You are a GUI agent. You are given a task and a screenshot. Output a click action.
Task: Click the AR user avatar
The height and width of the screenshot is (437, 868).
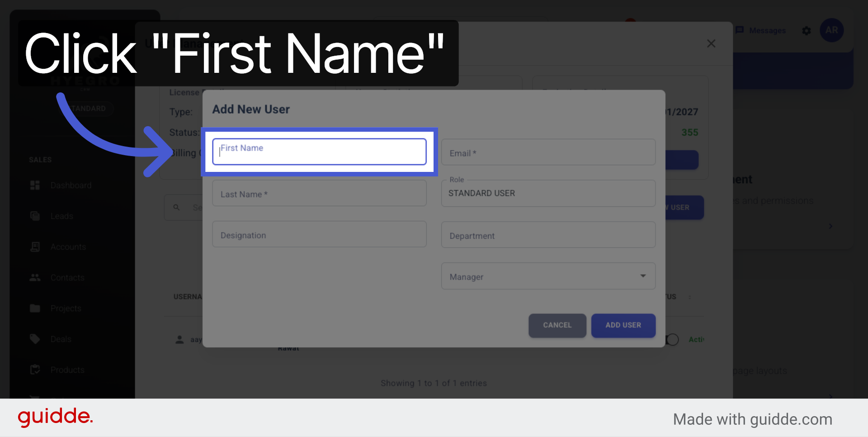tap(832, 30)
